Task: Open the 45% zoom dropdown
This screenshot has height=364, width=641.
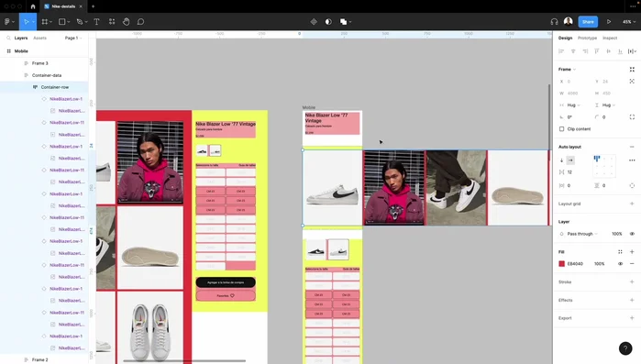Action: pyautogui.click(x=628, y=22)
